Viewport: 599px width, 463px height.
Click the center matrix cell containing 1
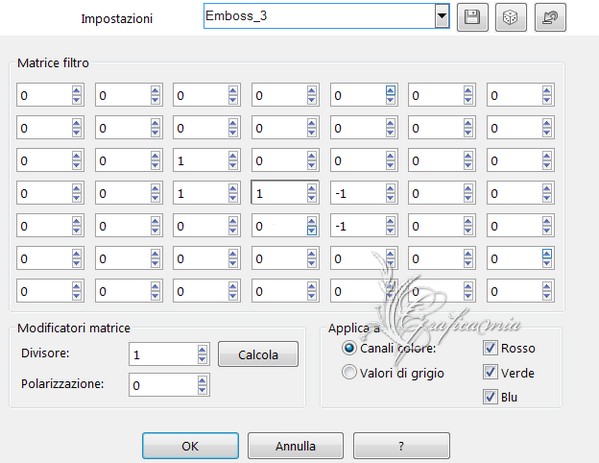click(279, 193)
